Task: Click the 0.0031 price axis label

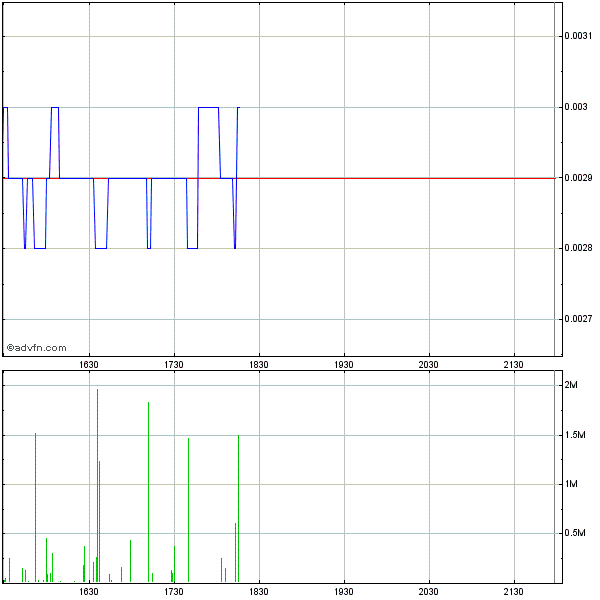Action: point(578,36)
